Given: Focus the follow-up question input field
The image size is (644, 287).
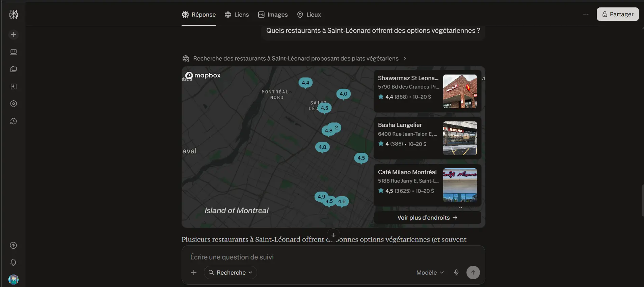Looking at the screenshot, I should (333, 257).
